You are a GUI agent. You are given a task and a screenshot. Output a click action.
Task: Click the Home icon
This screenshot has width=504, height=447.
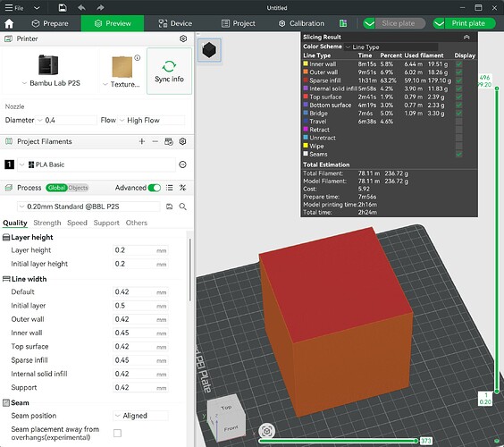point(9,23)
